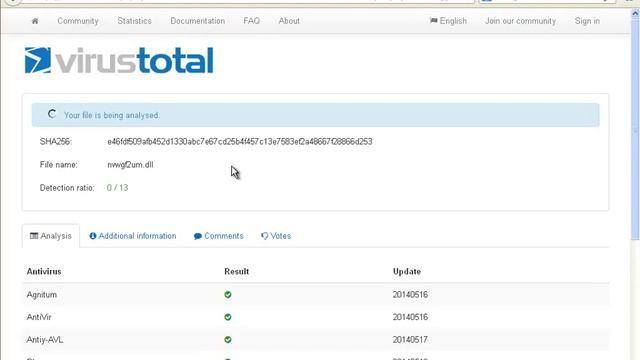Select the Analysis tab
This screenshot has width=640, height=360.
pos(51,236)
